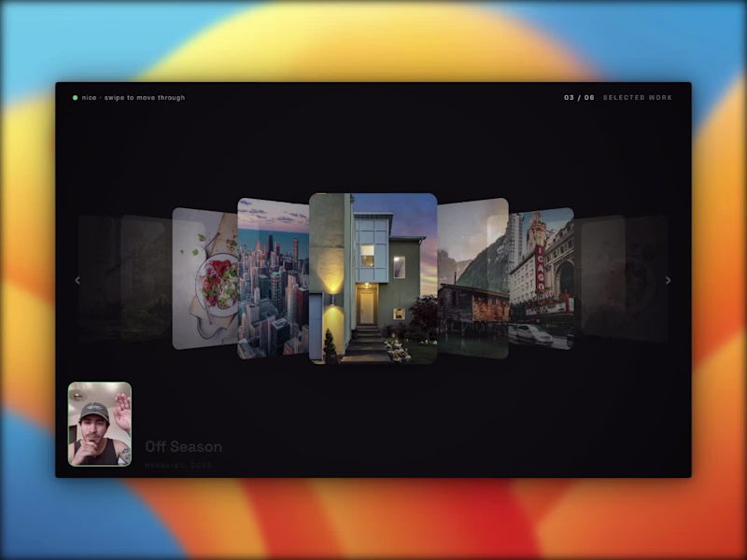Click the 'Off Season' project title
Image resolution: width=747 pixels, height=560 pixels.
coord(183,447)
